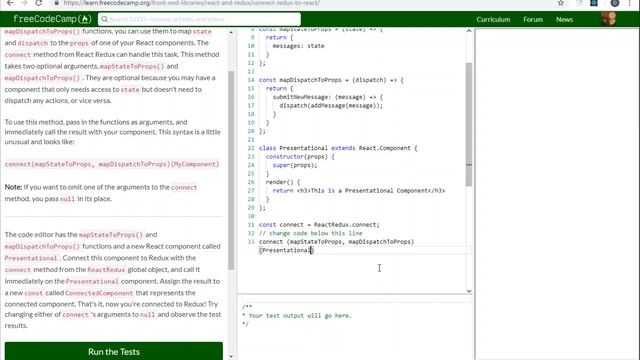Click line number 22 in editor

[251, 148]
